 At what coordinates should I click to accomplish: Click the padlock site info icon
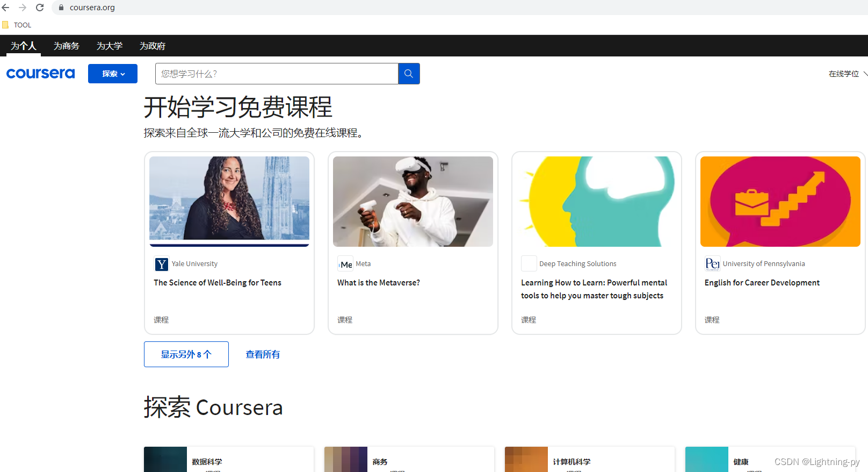pos(61,8)
